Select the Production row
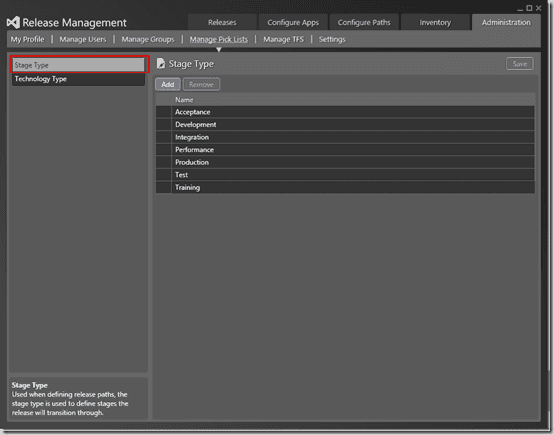This screenshot has height=435, width=554. click(x=345, y=162)
